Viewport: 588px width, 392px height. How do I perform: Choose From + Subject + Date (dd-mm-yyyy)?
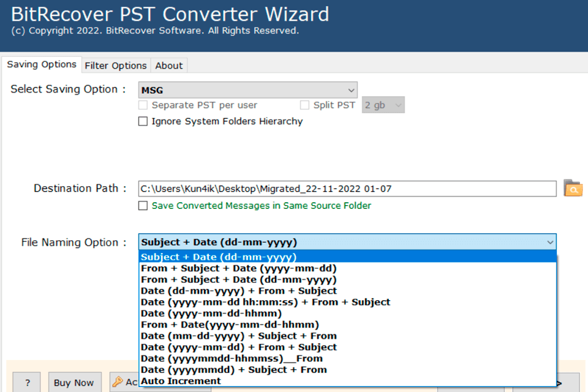pyautogui.click(x=347, y=279)
